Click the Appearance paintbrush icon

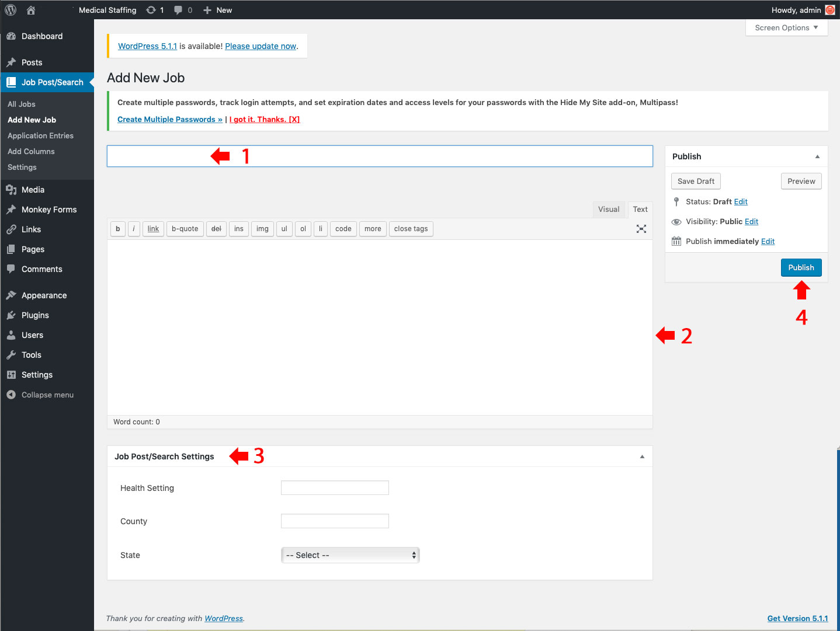pos(11,295)
